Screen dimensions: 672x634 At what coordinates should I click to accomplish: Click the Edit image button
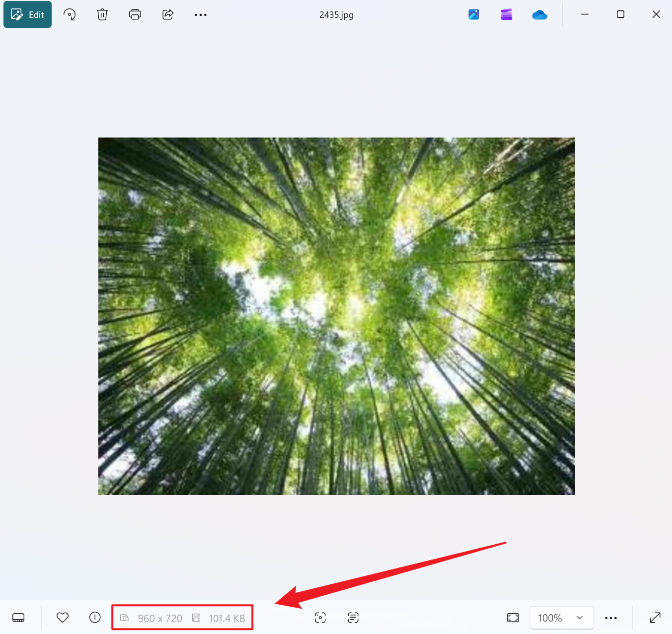tap(28, 14)
